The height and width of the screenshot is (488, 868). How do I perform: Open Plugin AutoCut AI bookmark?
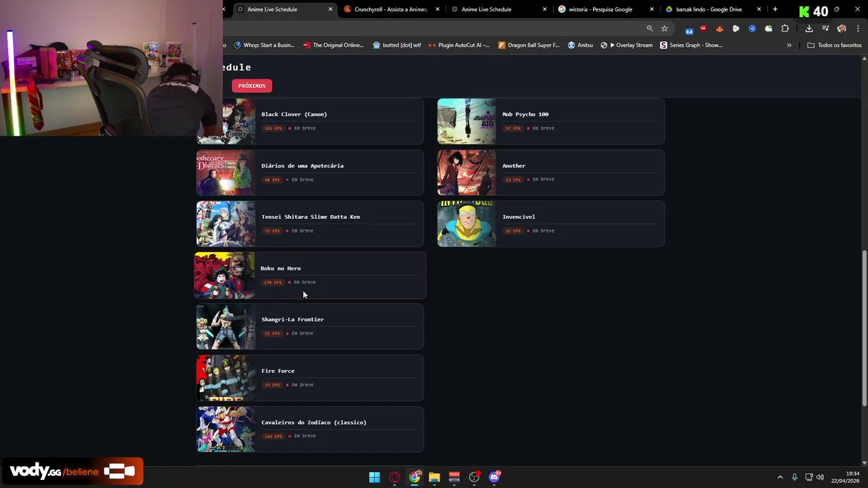(x=459, y=45)
